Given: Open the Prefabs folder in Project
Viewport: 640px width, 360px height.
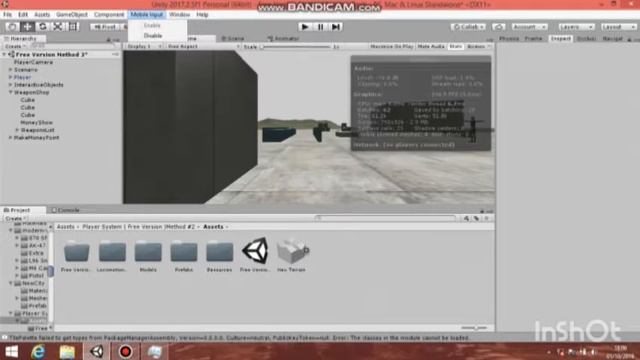Looking at the screenshot, I should point(184,256).
